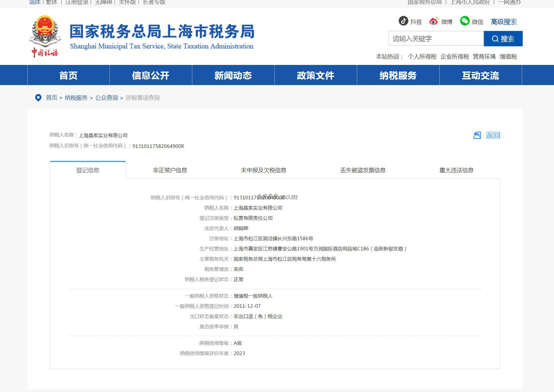Viewport: 554px width, 392px height.
Task: Switch to 简体 language option
Action: 35,2
